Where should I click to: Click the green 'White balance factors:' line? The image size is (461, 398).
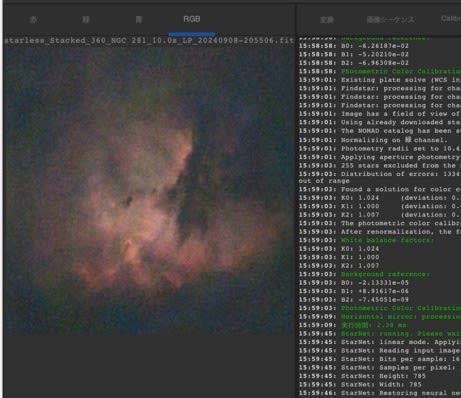tap(366, 240)
